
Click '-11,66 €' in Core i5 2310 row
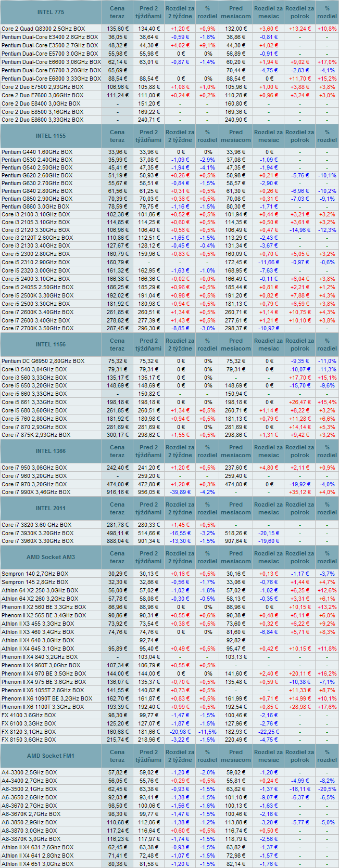tap(268, 262)
